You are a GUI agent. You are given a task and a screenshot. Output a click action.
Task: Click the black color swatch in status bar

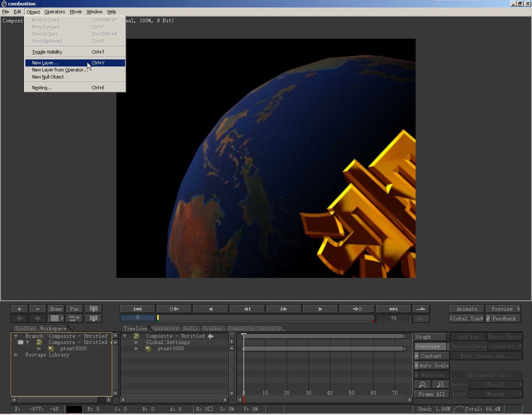74,409
